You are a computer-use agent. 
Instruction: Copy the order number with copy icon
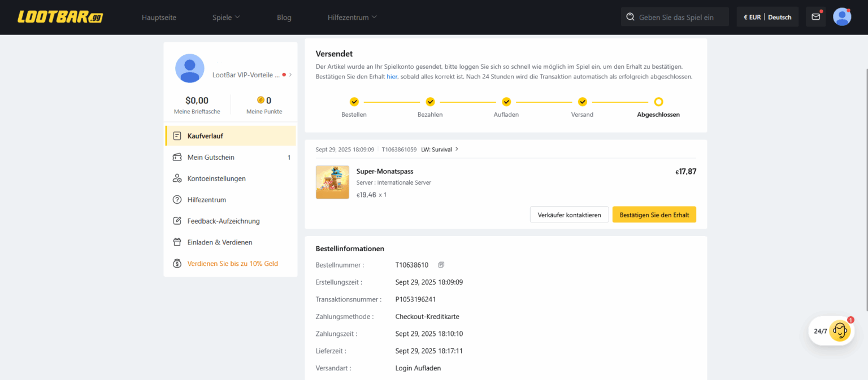pos(441,265)
